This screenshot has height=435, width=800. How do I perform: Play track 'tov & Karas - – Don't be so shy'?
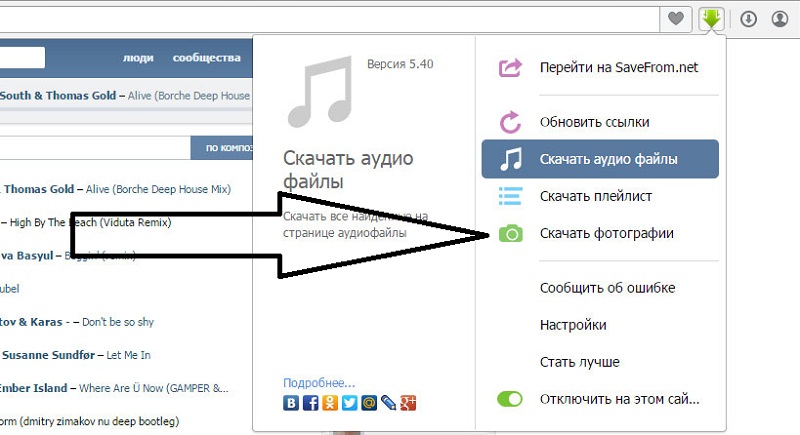pos(77,322)
